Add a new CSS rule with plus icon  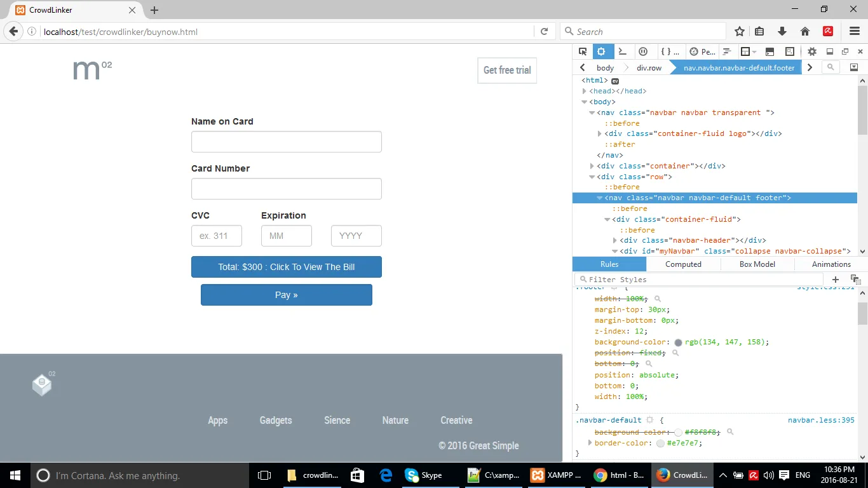point(836,280)
